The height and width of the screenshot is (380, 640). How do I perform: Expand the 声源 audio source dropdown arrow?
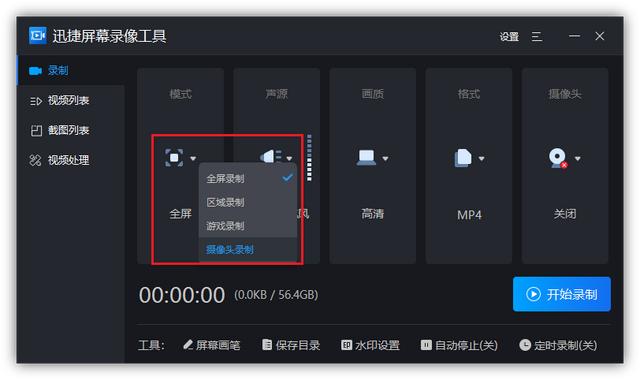click(289, 158)
